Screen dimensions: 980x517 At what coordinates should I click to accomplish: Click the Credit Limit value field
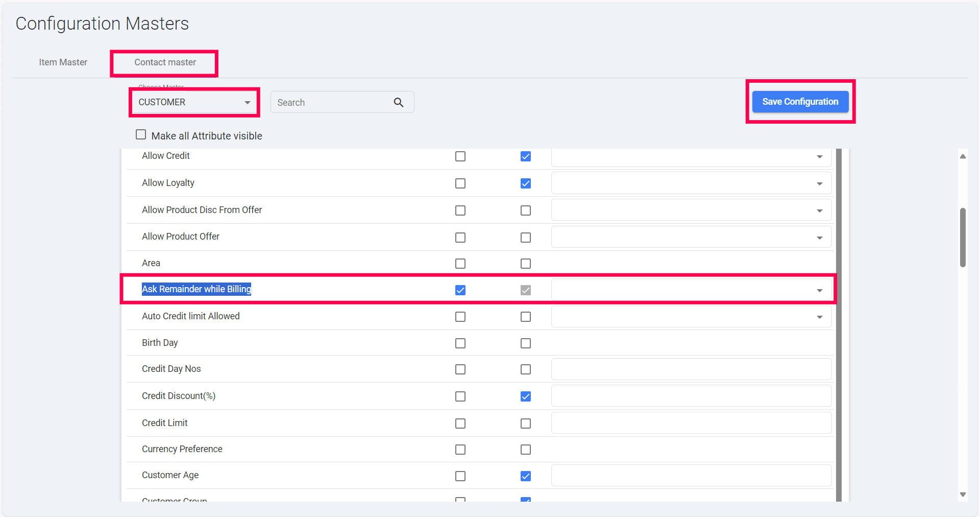[691, 423]
